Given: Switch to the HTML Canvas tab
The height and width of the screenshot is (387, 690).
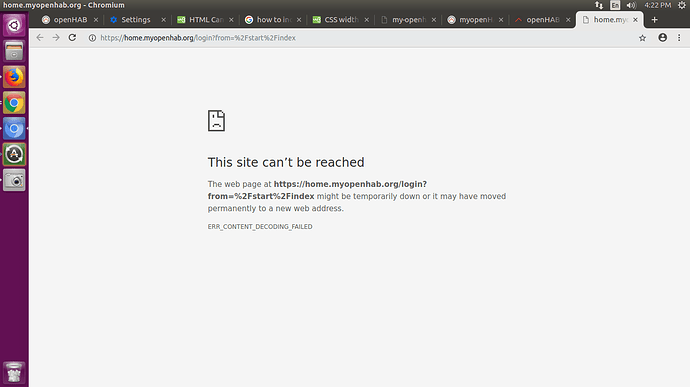Looking at the screenshot, I should pos(205,20).
